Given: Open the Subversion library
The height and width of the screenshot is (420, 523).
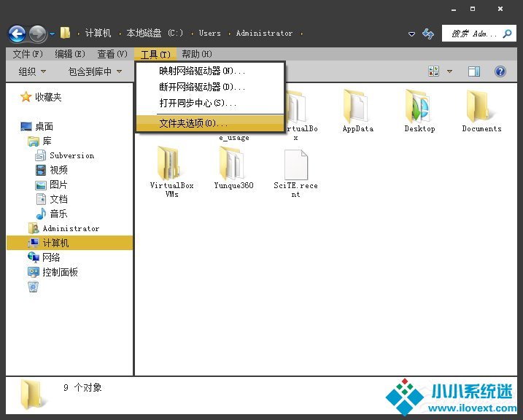Looking at the screenshot, I should click(x=65, y=155).
